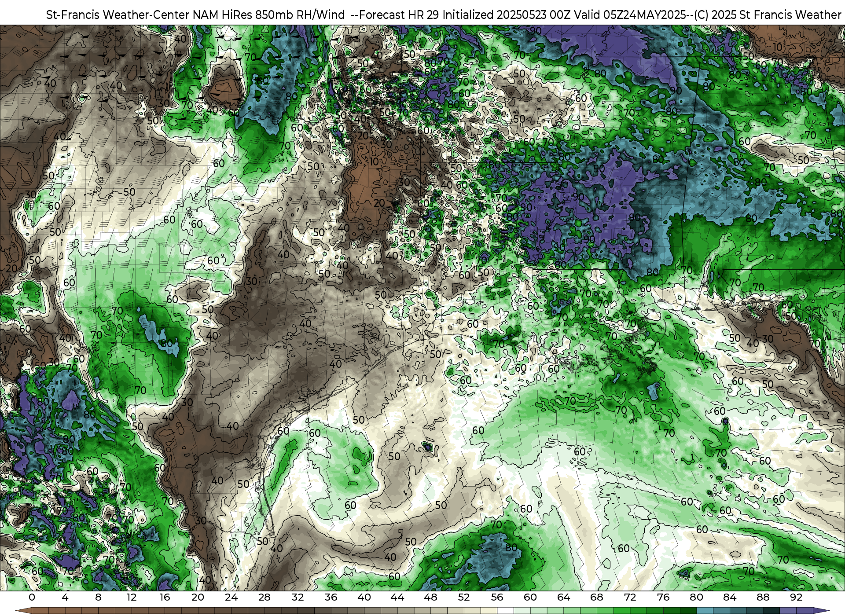
Task: Click the "72" tick label on the bottom color scale
Action: click(x=630, y=597)
